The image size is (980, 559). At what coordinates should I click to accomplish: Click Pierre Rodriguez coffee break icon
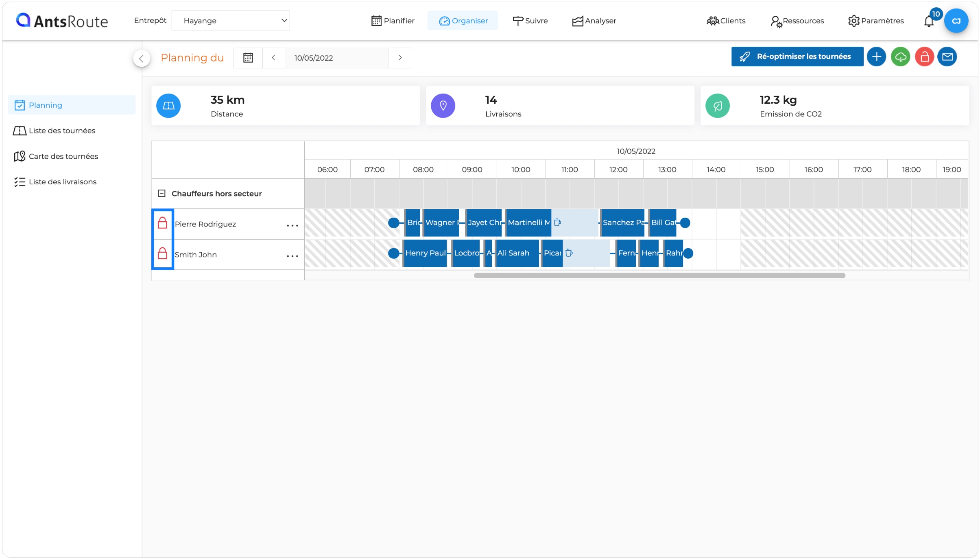(558, 223)
